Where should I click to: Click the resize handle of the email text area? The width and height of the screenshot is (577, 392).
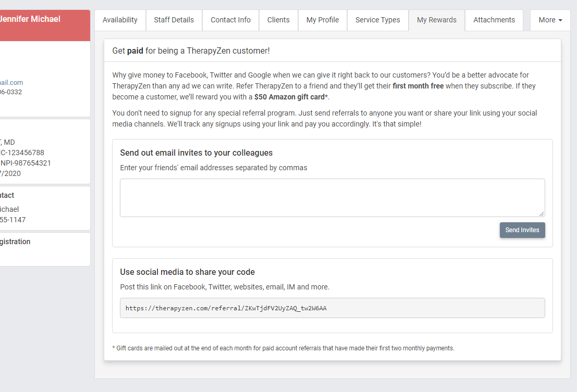coord(542,213)
